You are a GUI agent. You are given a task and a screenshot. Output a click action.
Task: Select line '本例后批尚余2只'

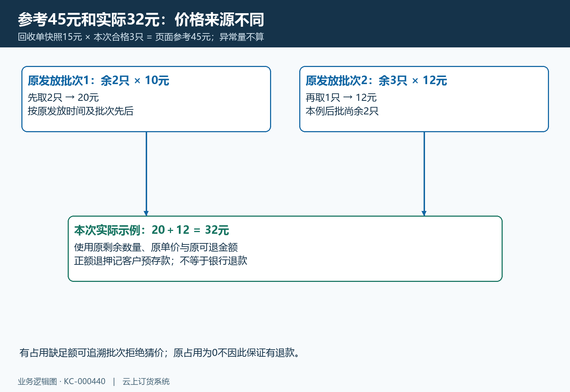[342, 111]
